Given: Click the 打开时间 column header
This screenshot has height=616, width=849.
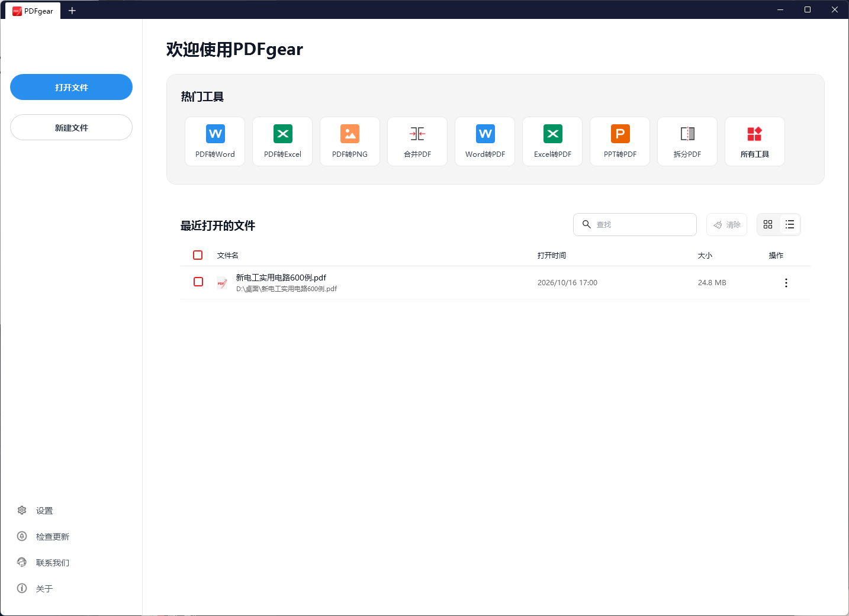Looking at the screenshot, I should click(552, 255).
